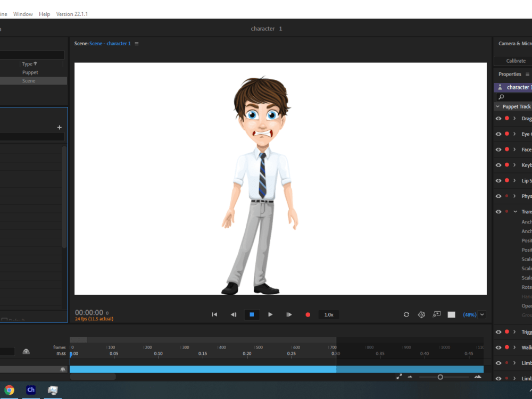The height and width of the screenshot is (399, 532).
Task: Go to the start of the scene
Action: point(214,314)
